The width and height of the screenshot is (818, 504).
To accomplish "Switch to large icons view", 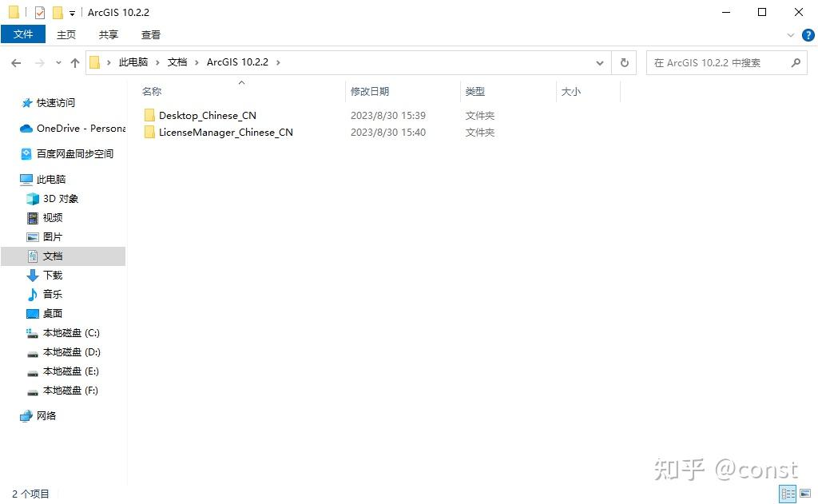I will tap(805, 494).
